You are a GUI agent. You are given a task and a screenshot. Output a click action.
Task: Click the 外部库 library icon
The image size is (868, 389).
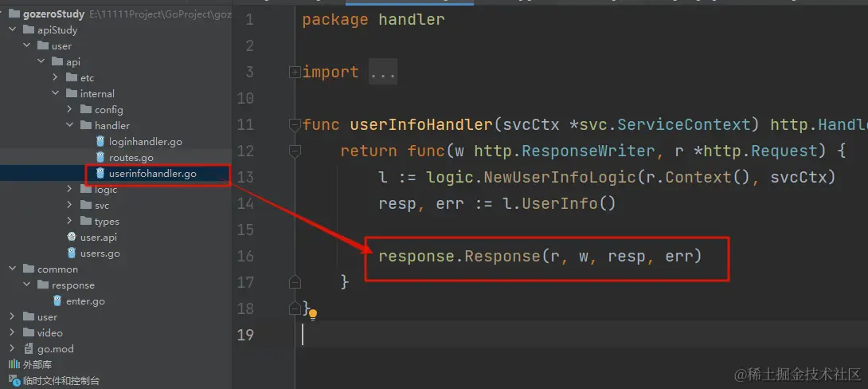pyautogui.click(x=14, y=364)
